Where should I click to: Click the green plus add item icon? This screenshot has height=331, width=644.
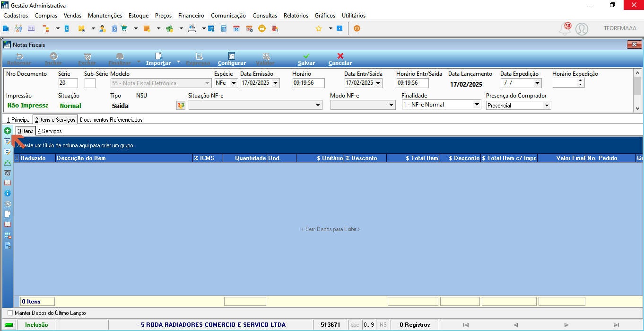8,130
